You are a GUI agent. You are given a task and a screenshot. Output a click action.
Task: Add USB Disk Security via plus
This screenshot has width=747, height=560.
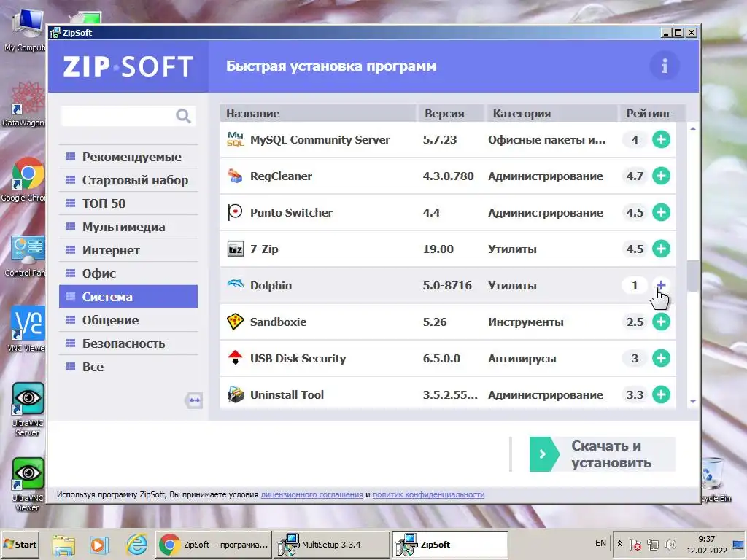pos(661,358)
